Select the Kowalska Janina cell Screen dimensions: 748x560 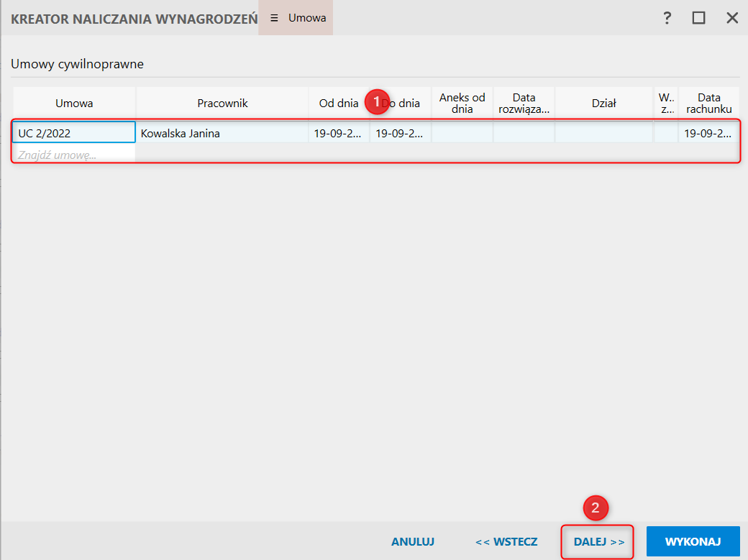(222, 133)
